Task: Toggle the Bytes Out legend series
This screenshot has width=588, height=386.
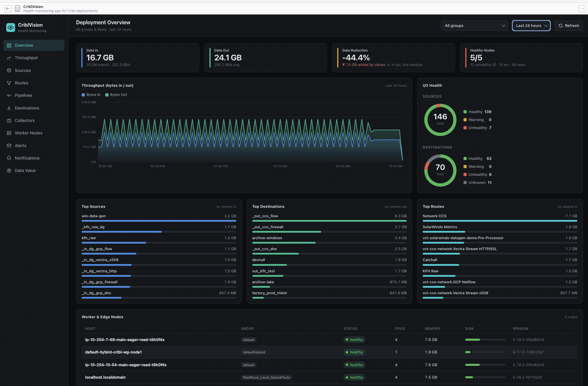Action: click(x=116, y=95)
